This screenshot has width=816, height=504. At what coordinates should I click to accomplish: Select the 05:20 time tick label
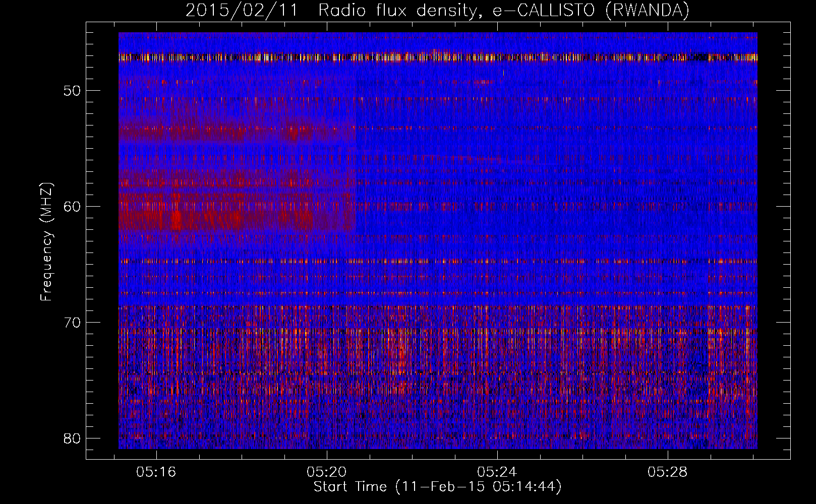click(327, 472)
